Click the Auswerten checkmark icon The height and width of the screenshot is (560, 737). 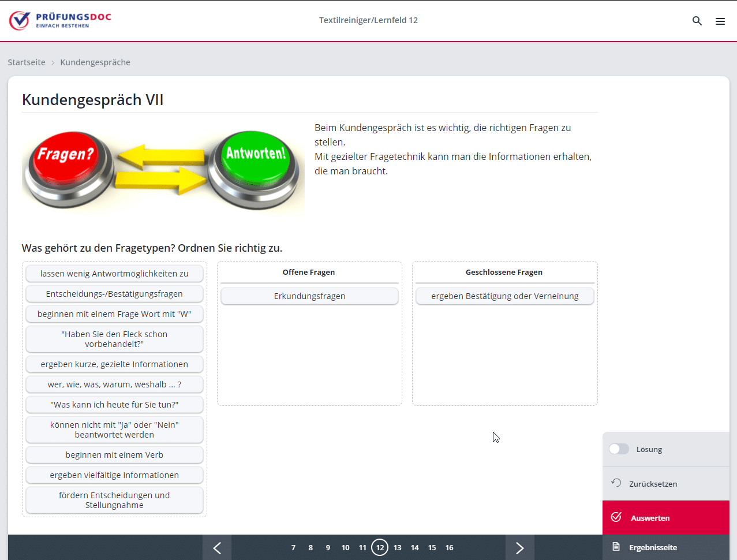click(616, 517)
